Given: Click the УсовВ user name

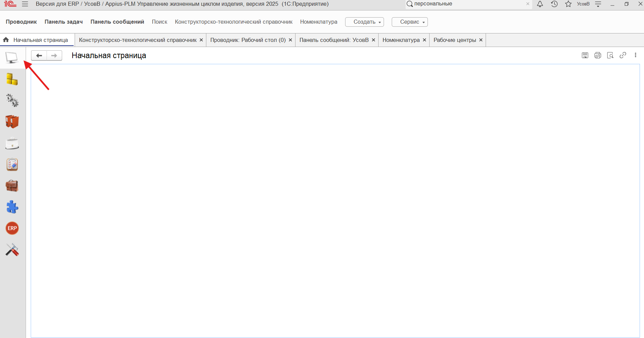Looking at the screenshot, I should pyautogui.click(x=583, y=4).
